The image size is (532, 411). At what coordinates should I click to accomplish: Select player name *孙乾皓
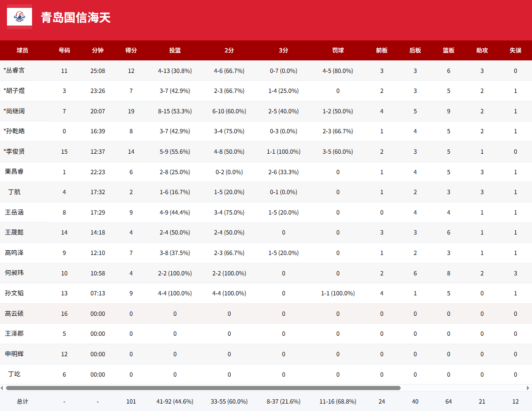click(14, 131)
